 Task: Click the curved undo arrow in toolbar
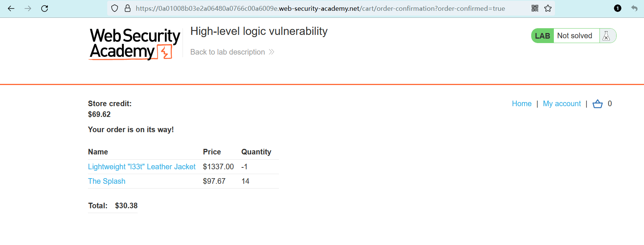tap(634, 9)
